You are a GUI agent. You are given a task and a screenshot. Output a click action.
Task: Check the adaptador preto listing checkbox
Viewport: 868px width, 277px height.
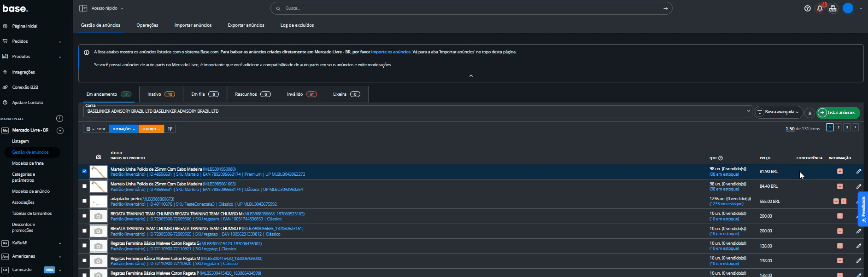point(84,201)
